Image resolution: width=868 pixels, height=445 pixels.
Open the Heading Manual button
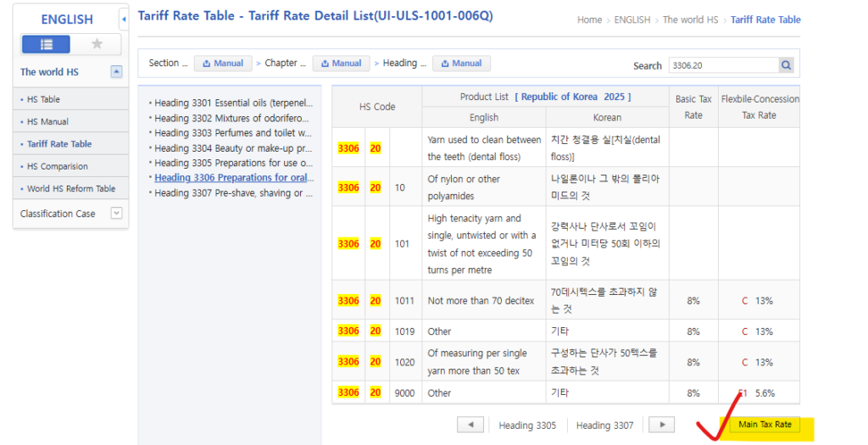460,63
